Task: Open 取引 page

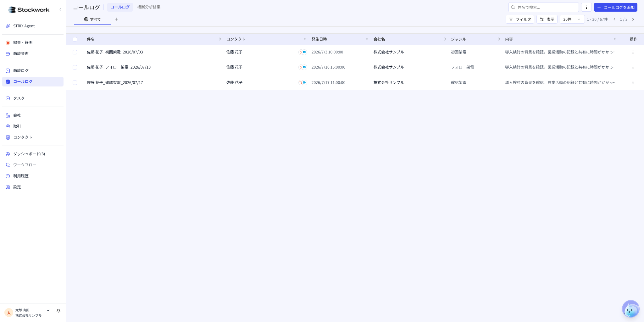Action: [33, 126]
